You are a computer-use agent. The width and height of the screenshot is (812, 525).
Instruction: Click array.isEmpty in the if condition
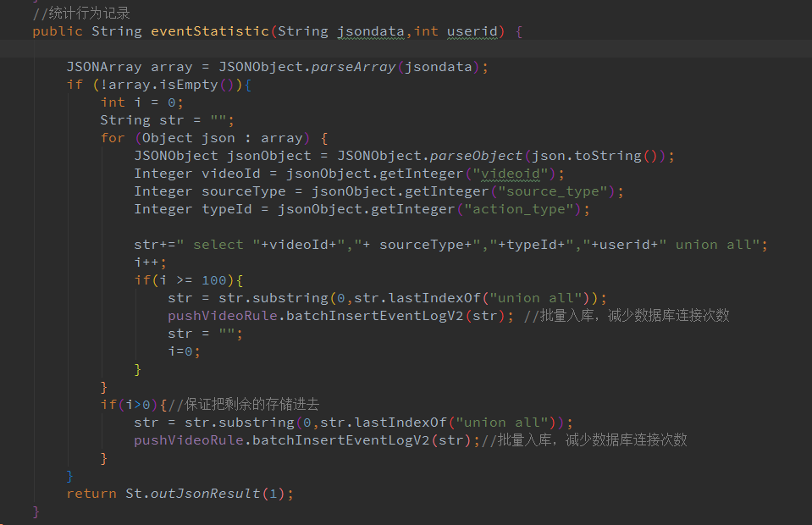163,85
